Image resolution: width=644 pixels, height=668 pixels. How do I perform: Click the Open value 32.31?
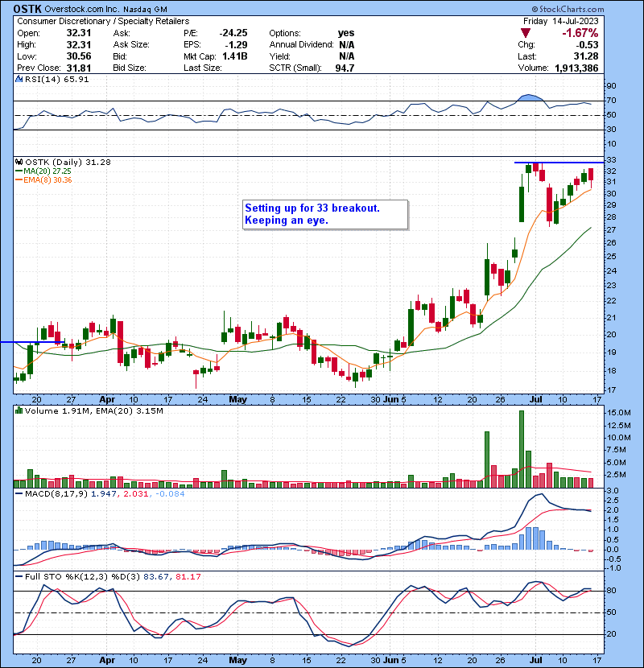coord(78,33)
